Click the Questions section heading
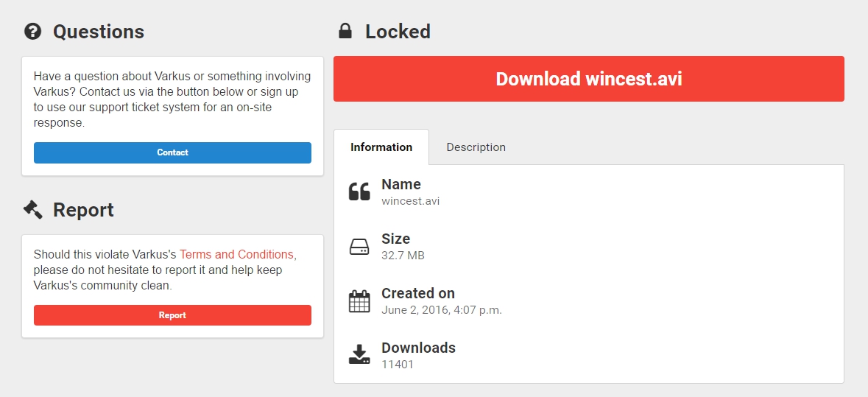868x397 pixels. pyautogui.click(x=99, y=32)
